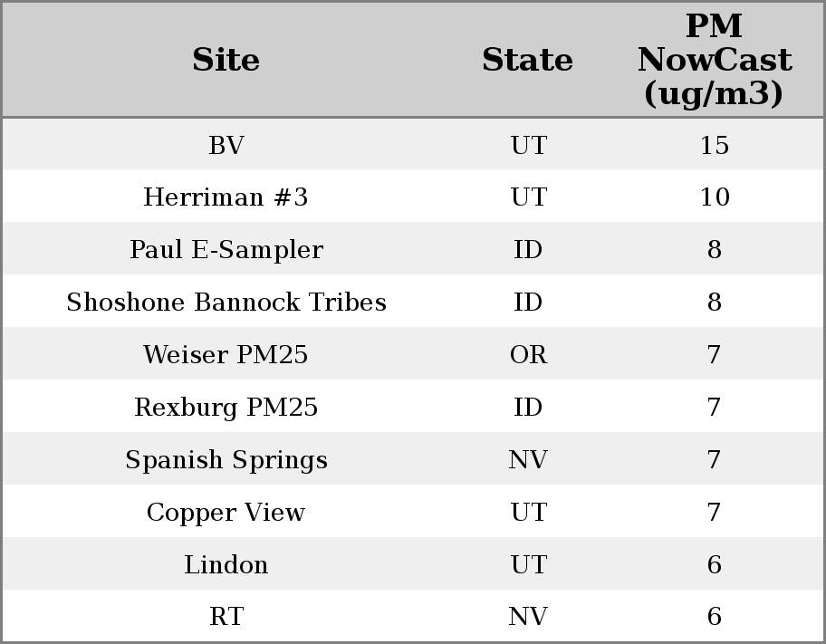The width and height of the screenshot is (826, 644).
Task: Click the UT state cell for Lindon
Action: pyautogui.click(x=528, y=565)
